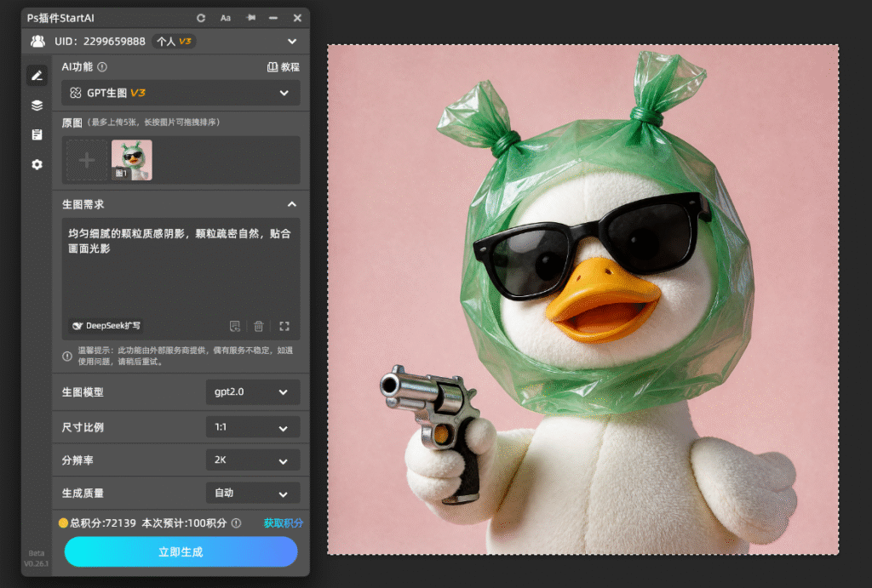Click the prompt template icon below the prompt
The width and height of the screenshot is (872, 588).
coord(235,326)
